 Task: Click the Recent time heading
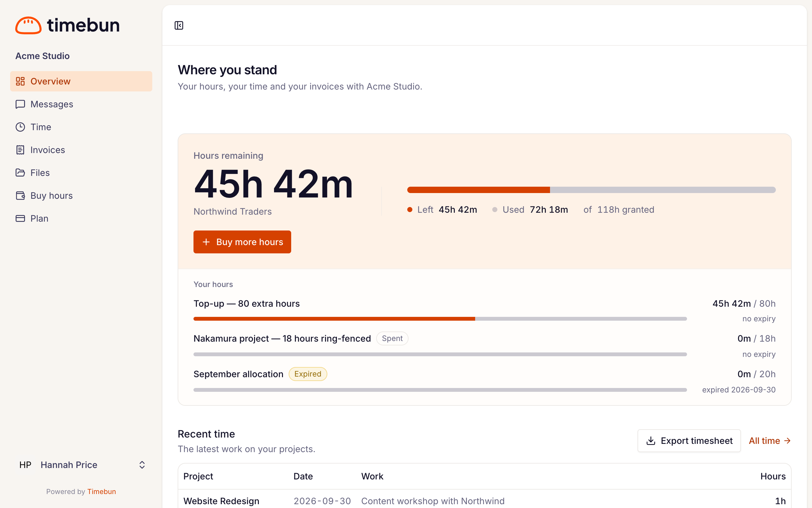(x=206, y=434)
